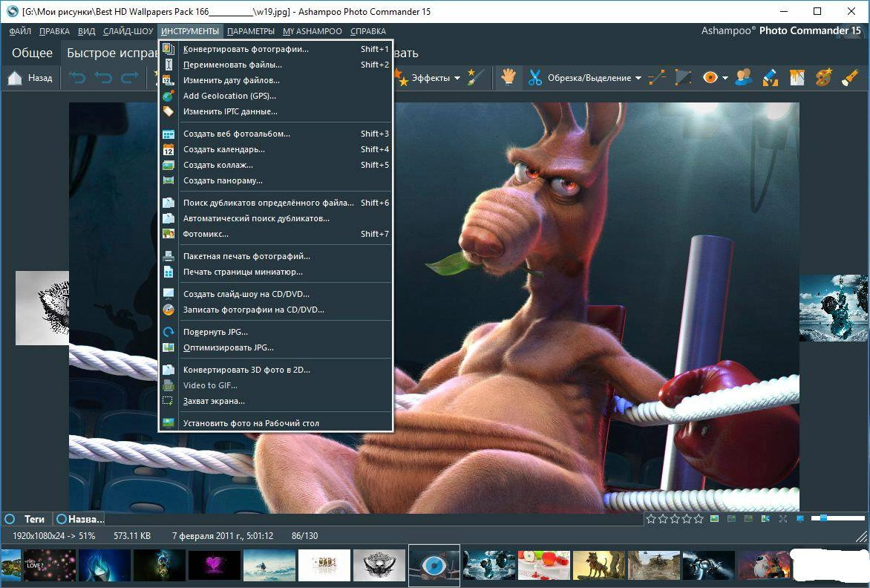Choose Создать панораму...
This screenshot has width=870, height=588.
click(275, 180)
